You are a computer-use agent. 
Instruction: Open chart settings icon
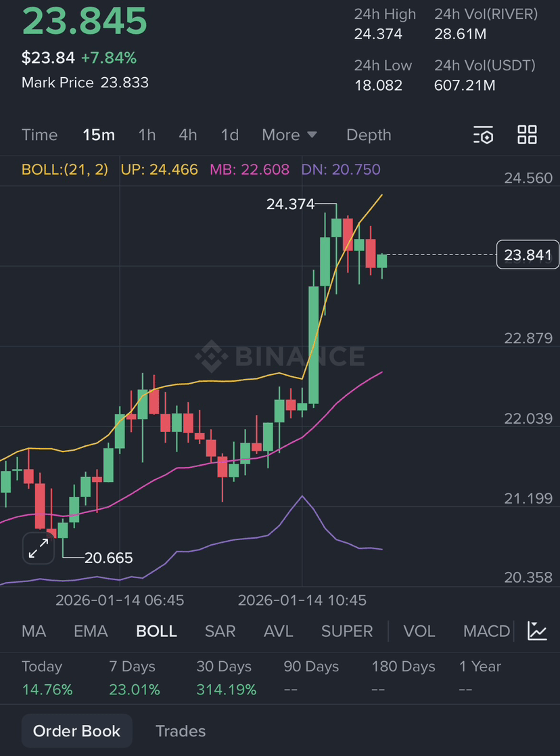coord(483,135)
